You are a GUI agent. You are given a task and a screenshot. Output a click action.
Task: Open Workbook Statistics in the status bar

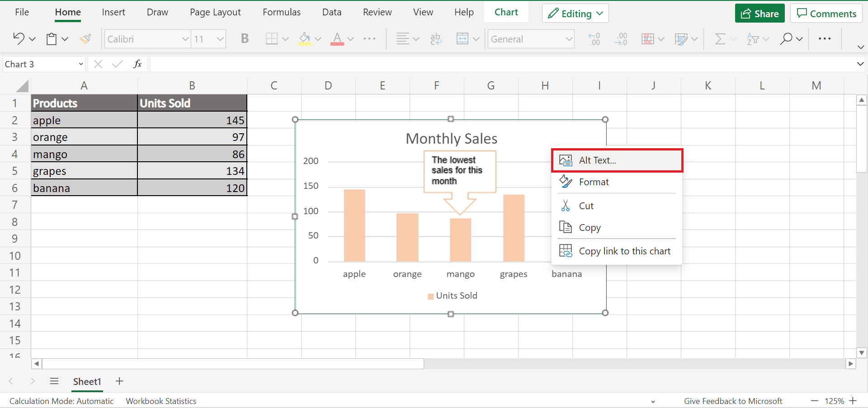[x=161, y=401]
